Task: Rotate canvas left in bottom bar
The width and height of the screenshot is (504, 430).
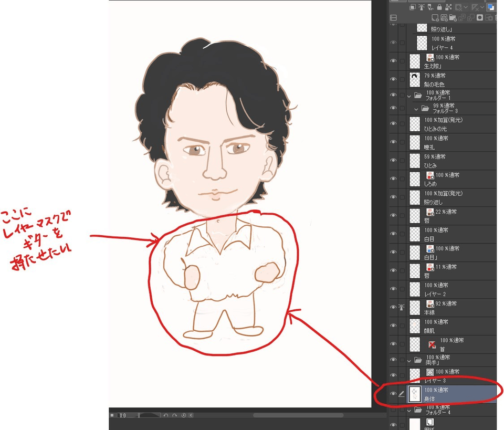Action: coord(166,415)
